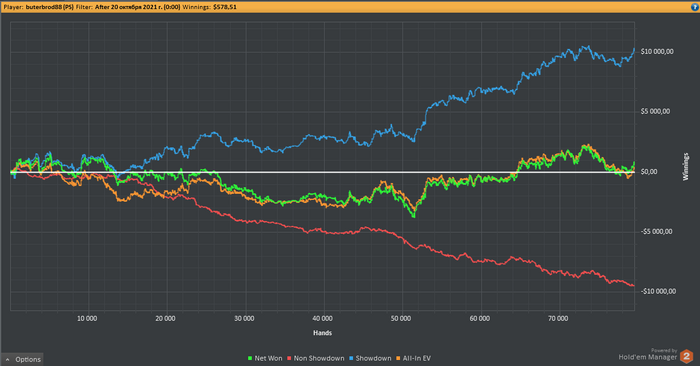Click the $5 000,00 axis label
Viewport: 700px width, 366px height.
[655, 112]
